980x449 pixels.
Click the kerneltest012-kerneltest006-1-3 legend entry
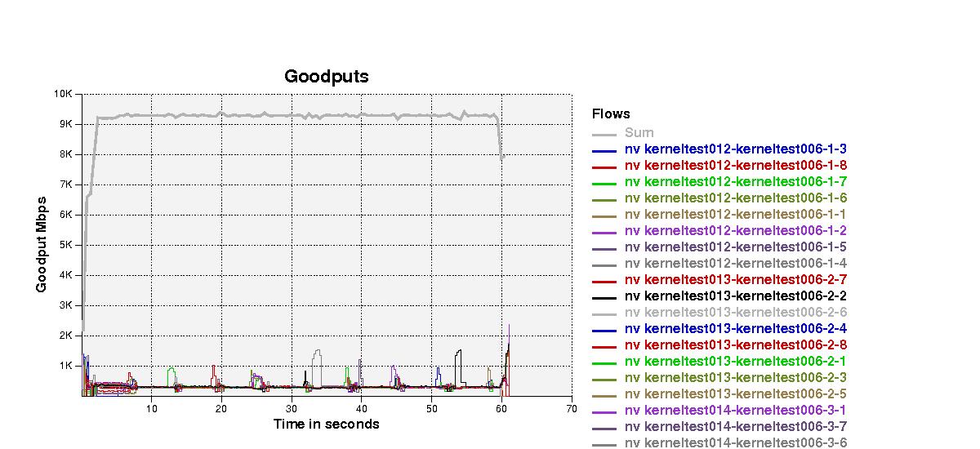click(735, 149)
